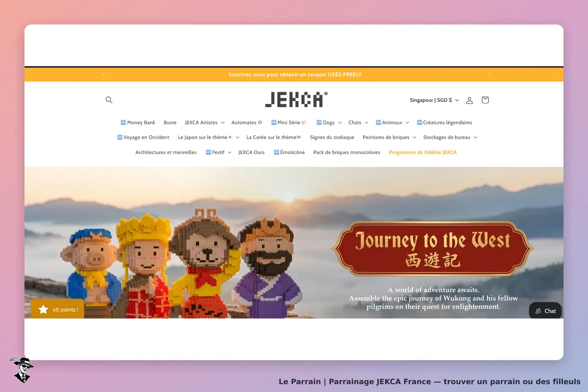
Task: Click the Journey to the West banner title
Action: pyautogui.click(x=433, y=241)
